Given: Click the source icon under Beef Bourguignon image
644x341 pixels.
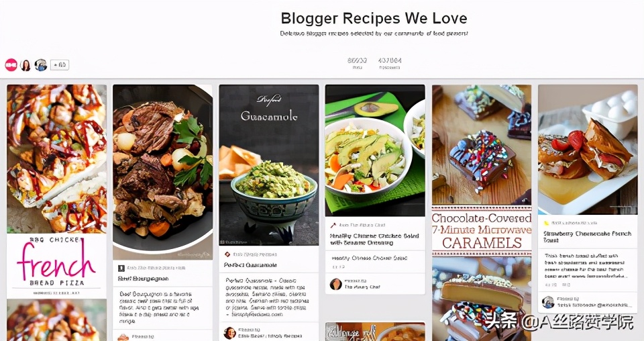Looking at the screenshot, I should click(x=121, y=269).
